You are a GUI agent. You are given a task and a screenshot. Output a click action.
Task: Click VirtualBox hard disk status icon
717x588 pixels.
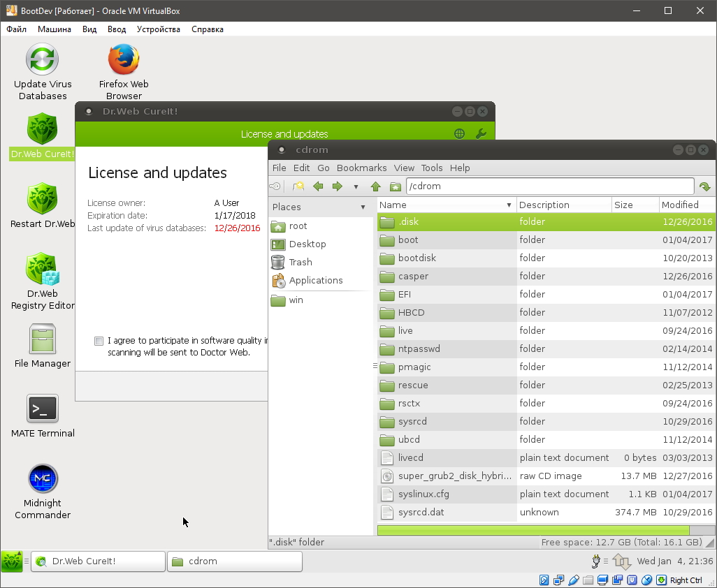point(544,580)
